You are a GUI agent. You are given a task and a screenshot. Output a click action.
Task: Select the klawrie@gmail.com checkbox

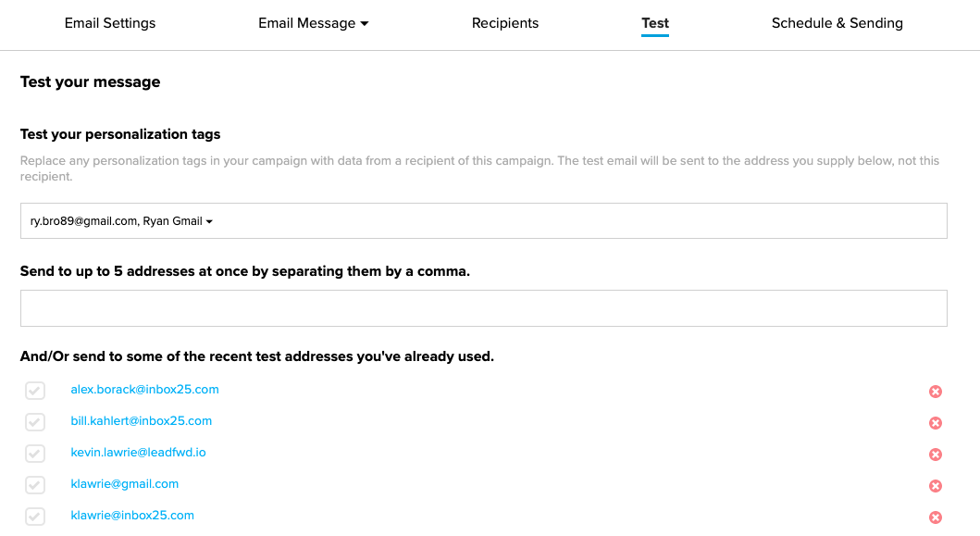pyautogui.click(x=35, y=485)
